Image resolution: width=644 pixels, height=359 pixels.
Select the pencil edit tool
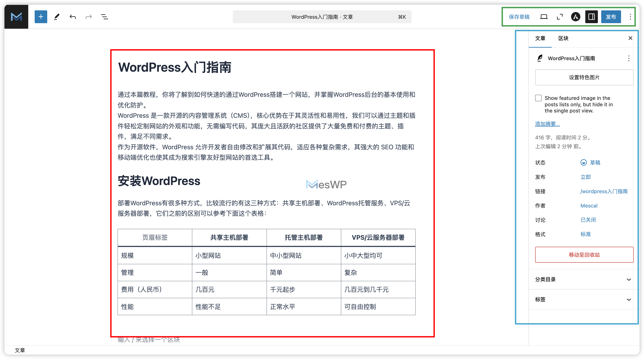click(57, 17)
